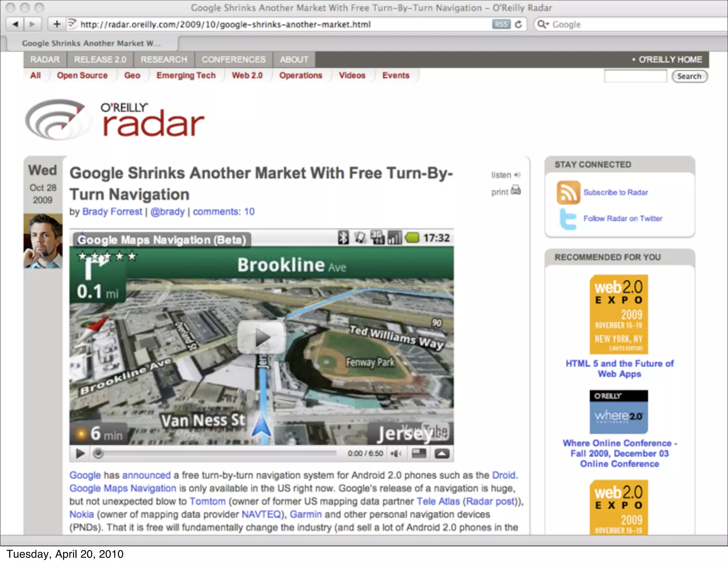Toggle the video fullscreen size button
The width and height of the screenshot is (728, 564).
click(x=419, y=453)
